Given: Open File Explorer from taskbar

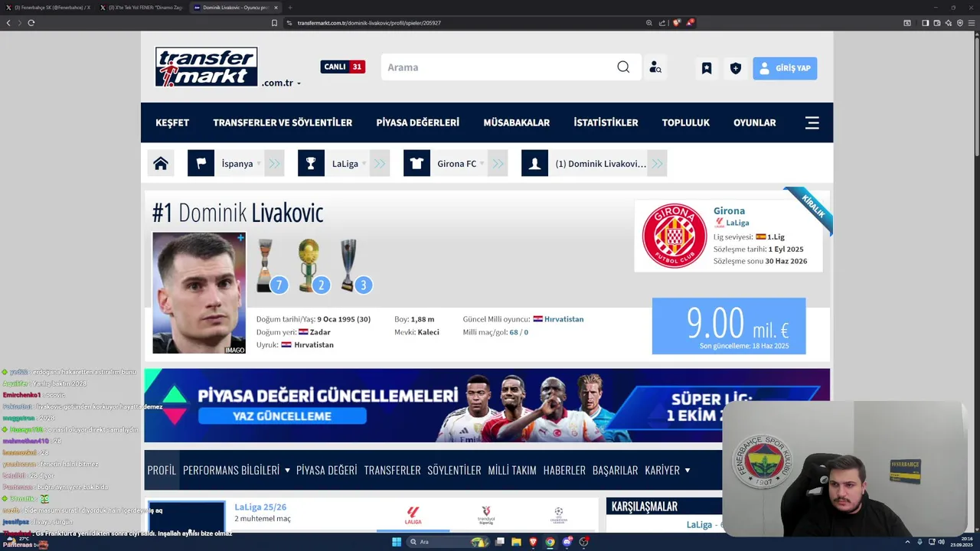Looking at the screenshot, I should [517, 542].
